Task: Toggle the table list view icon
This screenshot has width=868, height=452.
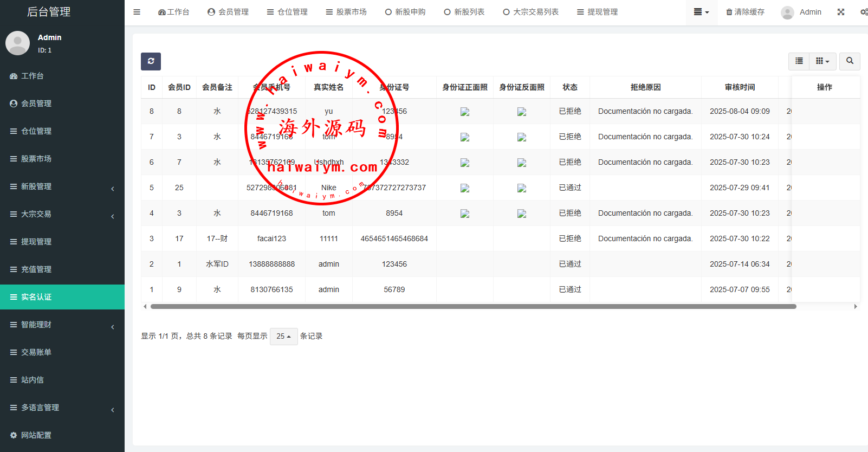Action: coord(799,61)
